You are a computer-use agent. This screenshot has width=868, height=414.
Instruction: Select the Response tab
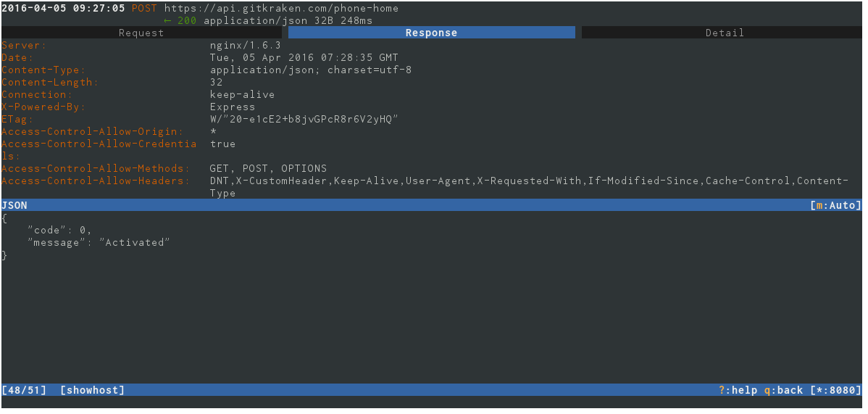431,33
